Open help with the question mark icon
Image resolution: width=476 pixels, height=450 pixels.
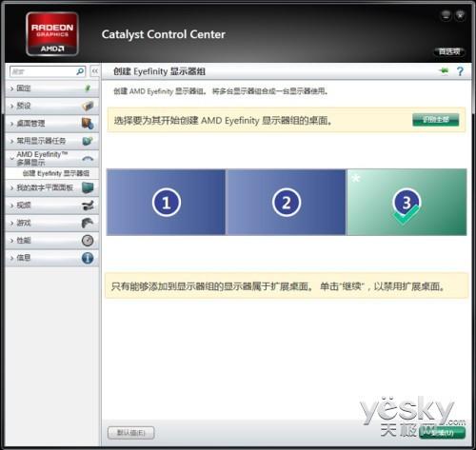point(460,71)
